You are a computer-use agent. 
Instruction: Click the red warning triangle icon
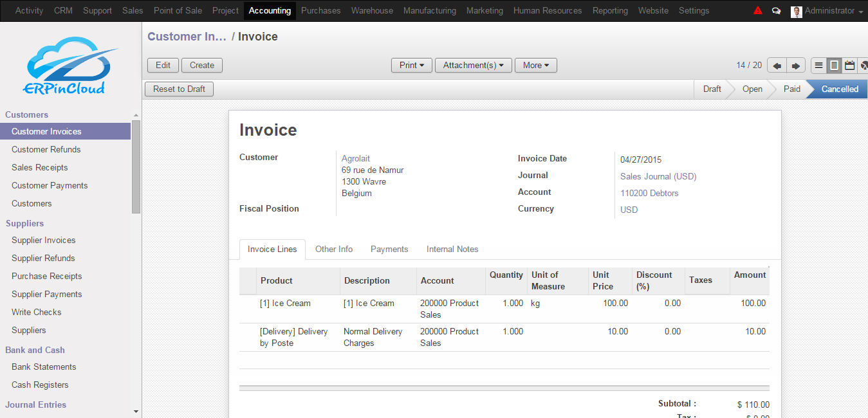758,10
